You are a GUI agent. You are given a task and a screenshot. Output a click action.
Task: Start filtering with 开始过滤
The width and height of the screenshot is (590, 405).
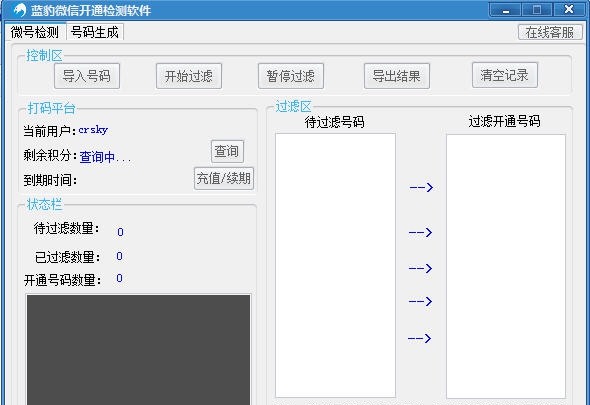click(189, 76)
